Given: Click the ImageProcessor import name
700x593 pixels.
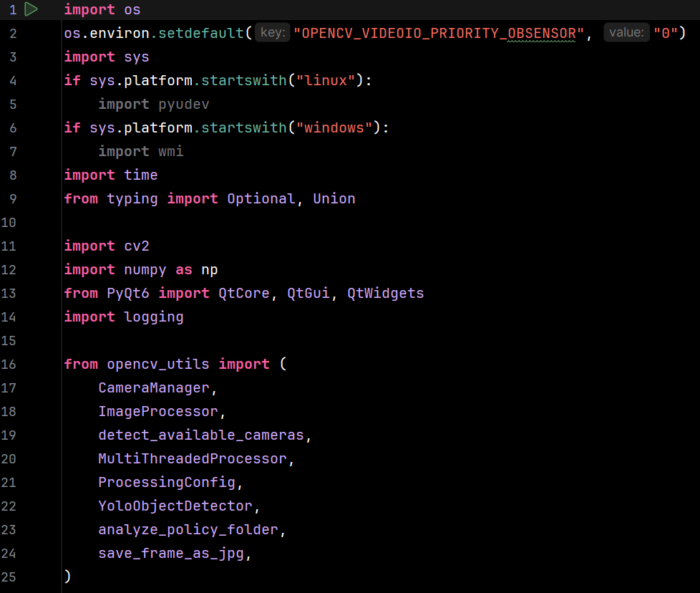Looking at the screenshot, I should point(157,411).
